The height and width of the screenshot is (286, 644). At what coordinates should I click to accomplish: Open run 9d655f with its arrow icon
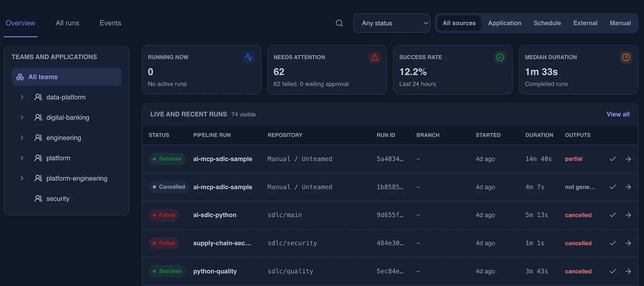[x=628, y=215]
